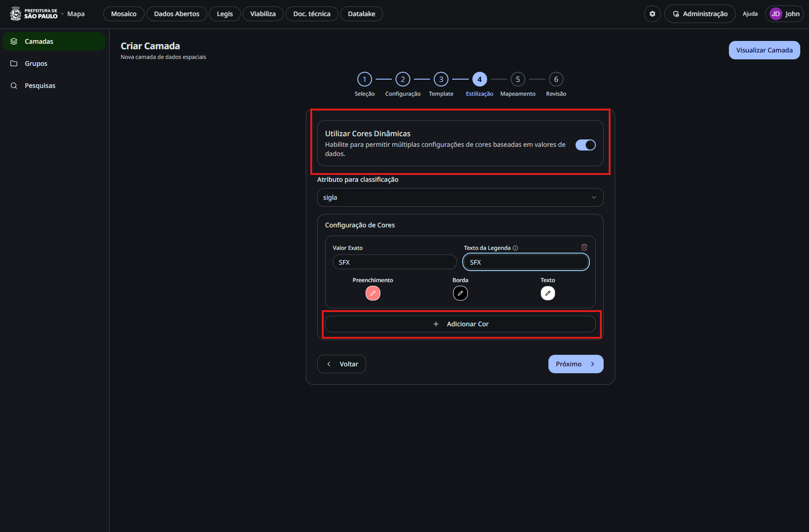Jump to step 6 Revisão
809x532 pixels.
[556, 79]
